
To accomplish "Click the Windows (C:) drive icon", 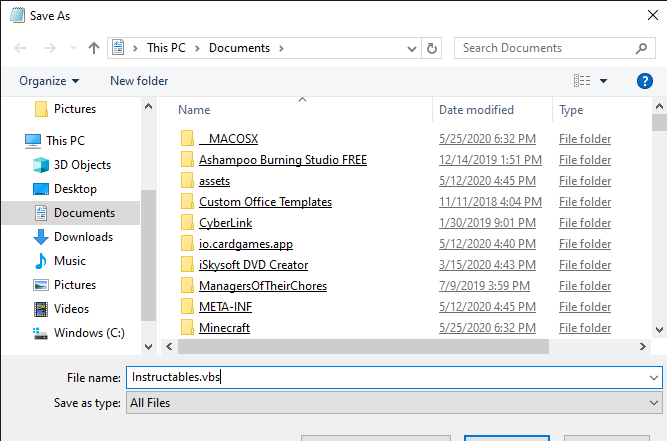I will coord(40,333).
